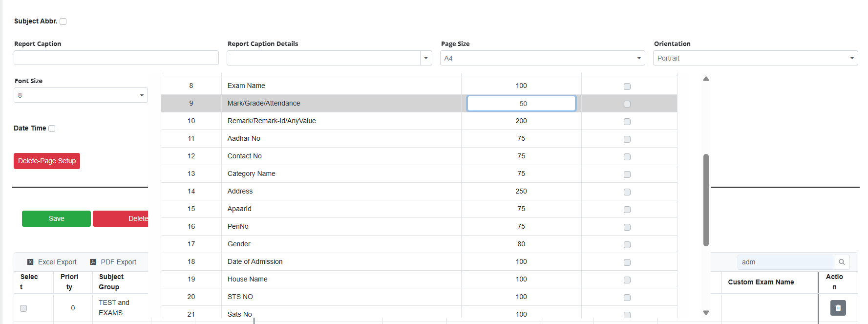
Task: Click the search magnifier icon
Action: [x=842, y=262]
